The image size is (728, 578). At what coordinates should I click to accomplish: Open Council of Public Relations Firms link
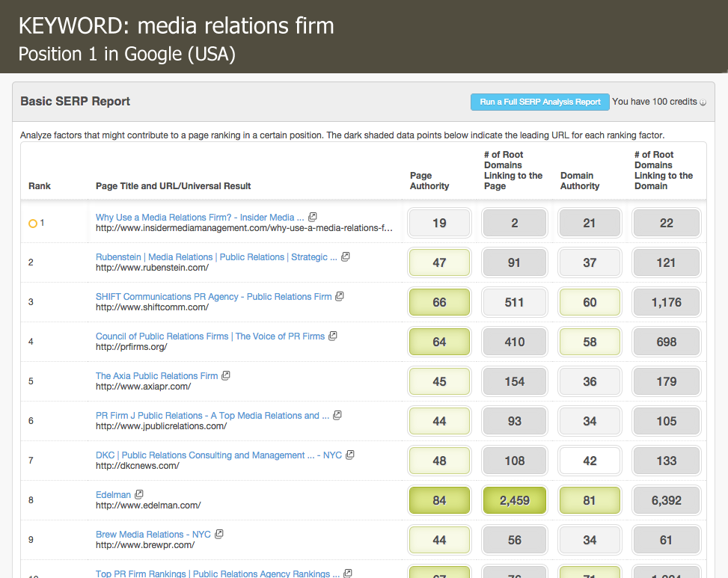[x=210, y=336]
